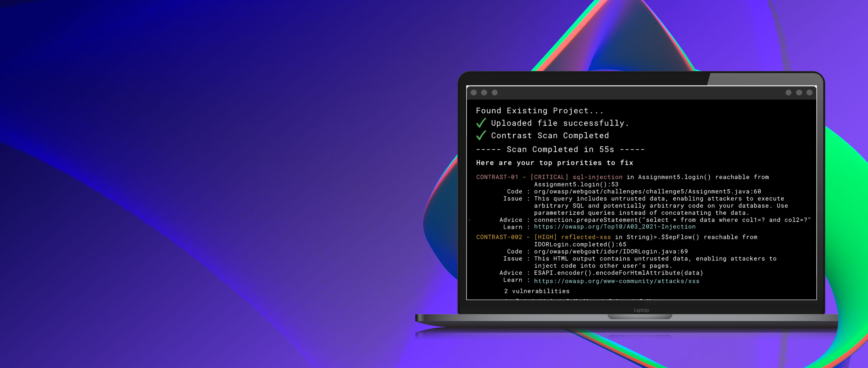Open the OWASP A03_2021-Injection link
Image resolution: width=868 pixels, height=368 pixels.
[x=614, y=227]
